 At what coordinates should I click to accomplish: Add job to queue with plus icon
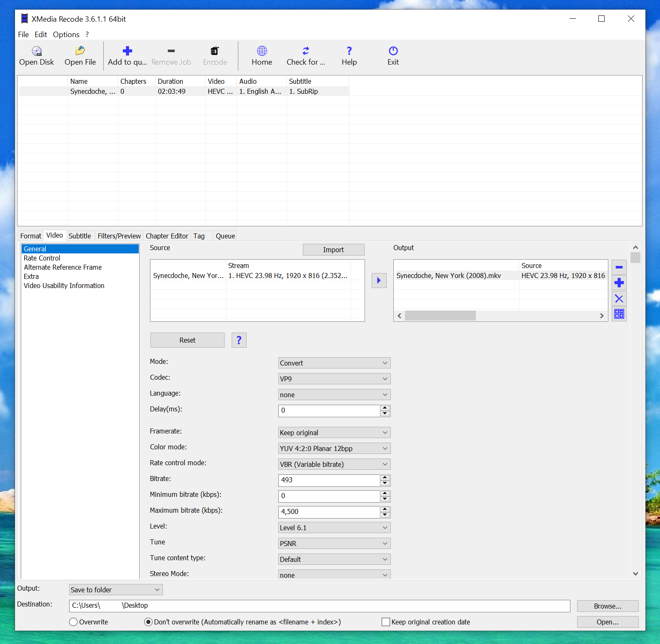click(x=127, y=51)
